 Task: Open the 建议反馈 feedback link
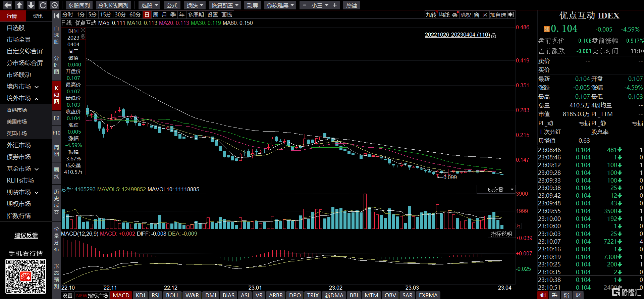pyautogui.click(x=26, y=235)
